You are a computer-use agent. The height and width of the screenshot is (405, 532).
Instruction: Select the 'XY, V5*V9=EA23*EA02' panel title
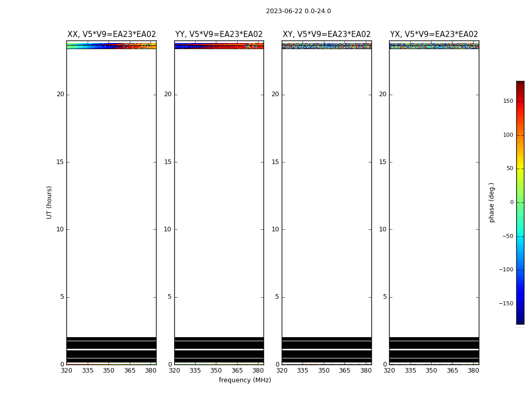pos(326,34)
